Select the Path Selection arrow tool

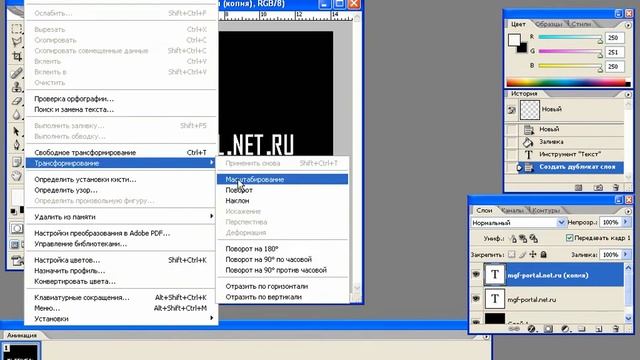pos(17,131)
